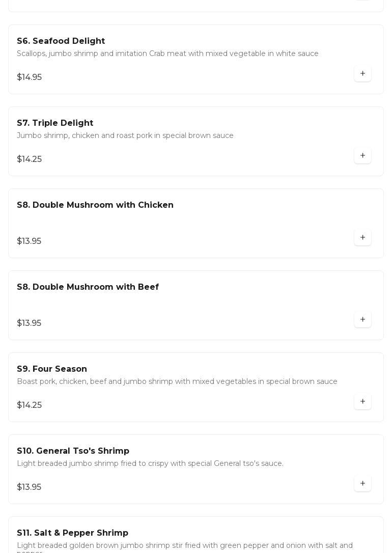Click the $13.95 price of General Tso's Shrimp

(29, 487)
